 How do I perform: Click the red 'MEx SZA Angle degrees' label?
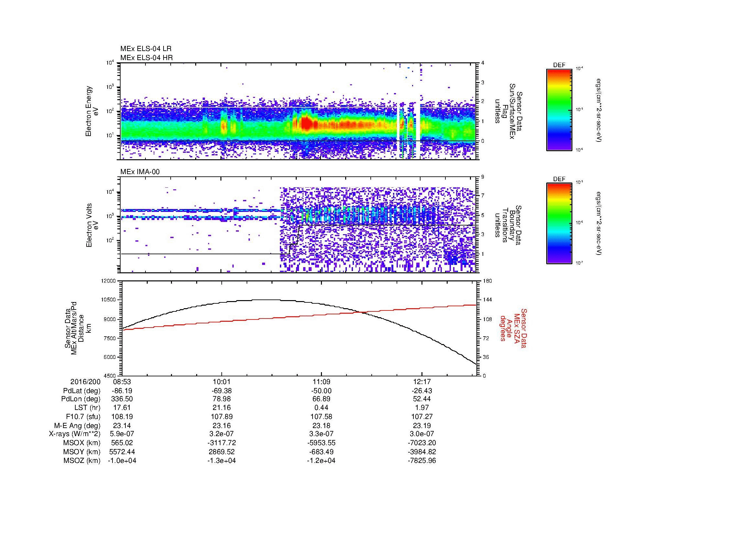tap(513, 328)
